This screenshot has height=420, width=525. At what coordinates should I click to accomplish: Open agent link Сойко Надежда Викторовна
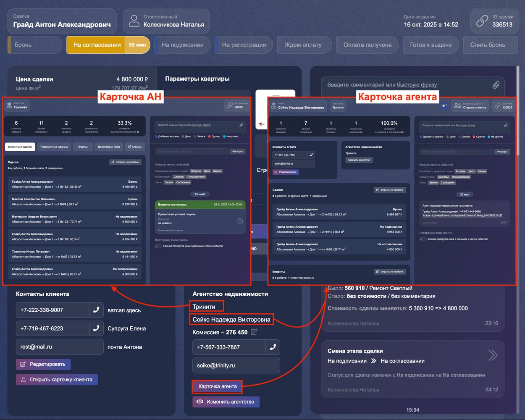231,320
